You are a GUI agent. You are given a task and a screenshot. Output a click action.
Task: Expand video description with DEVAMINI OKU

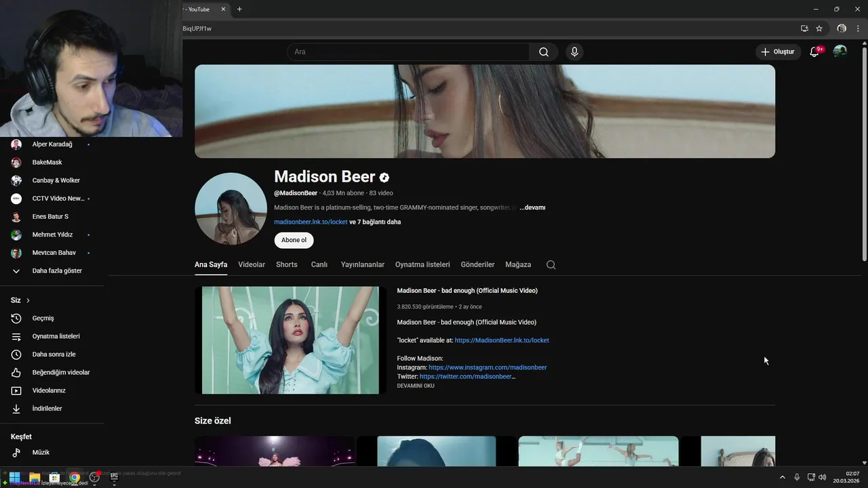[416, 386]
